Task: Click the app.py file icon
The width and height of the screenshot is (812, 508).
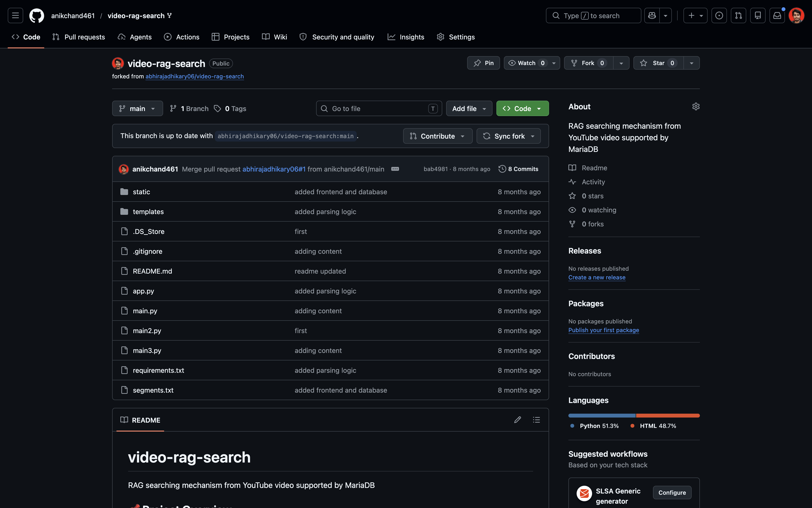Action: tap(124, 291)
